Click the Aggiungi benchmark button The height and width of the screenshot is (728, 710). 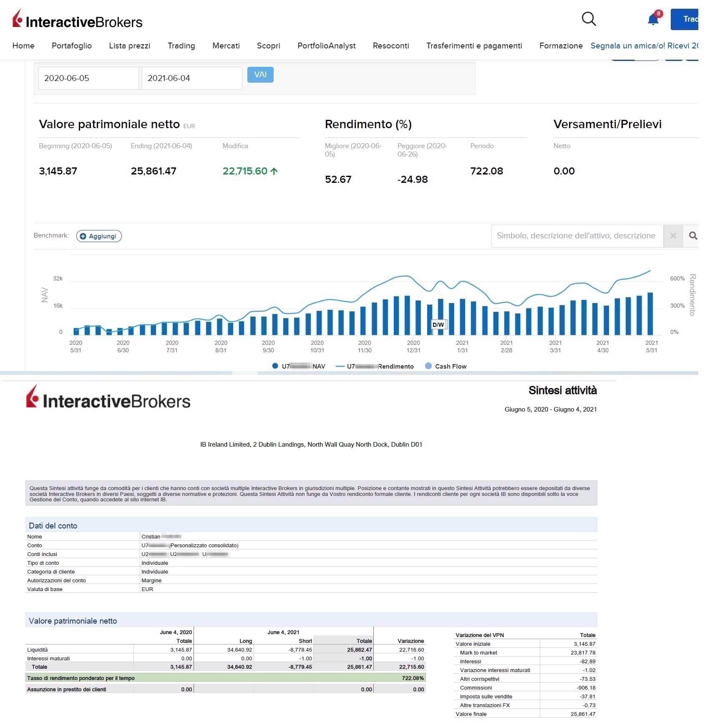[x=99, y=236]
